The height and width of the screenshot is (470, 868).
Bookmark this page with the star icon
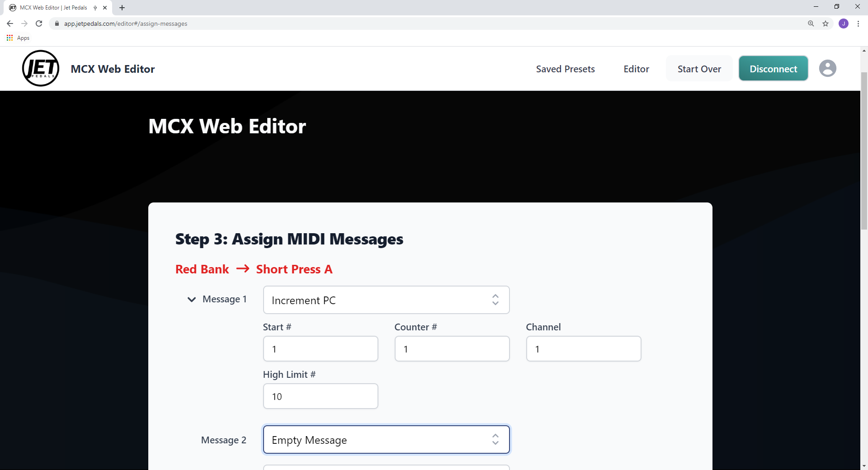point(826,23)
